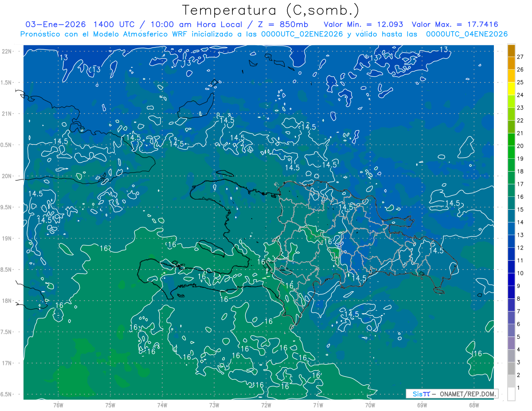Click the legend value '23'
This screenshot has width=532, height=411.
[x=520, y=108]
